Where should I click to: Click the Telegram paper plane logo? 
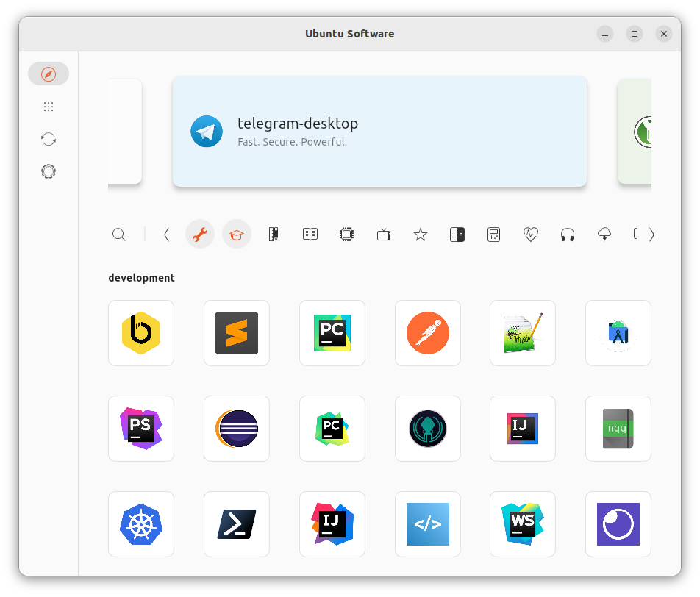tap(207, 132)
